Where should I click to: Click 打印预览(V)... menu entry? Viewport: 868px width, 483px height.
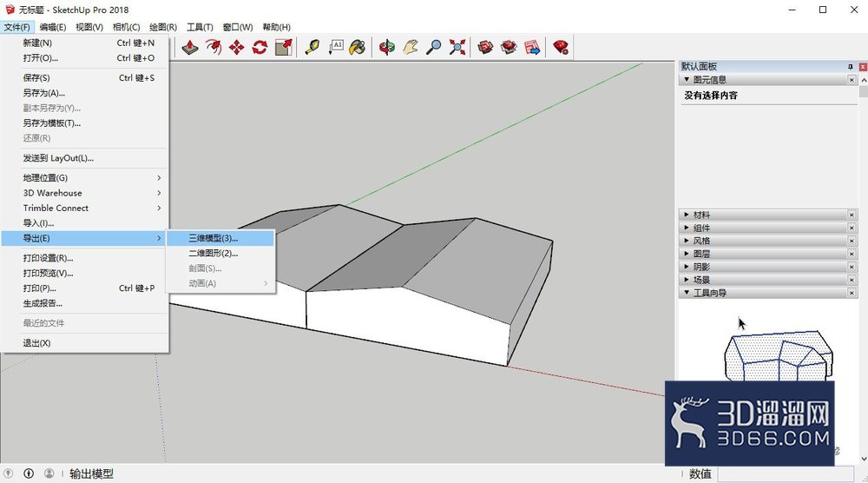coord(84,273)
